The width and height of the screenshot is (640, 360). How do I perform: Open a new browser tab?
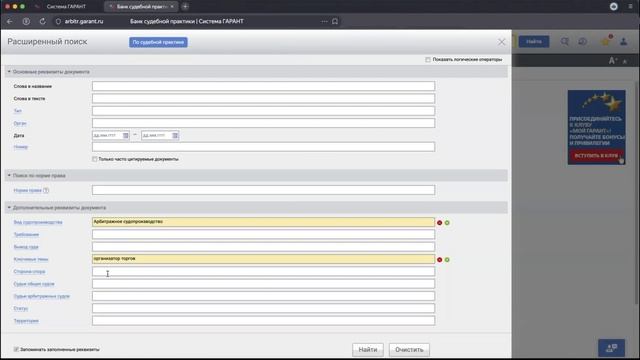185,7
